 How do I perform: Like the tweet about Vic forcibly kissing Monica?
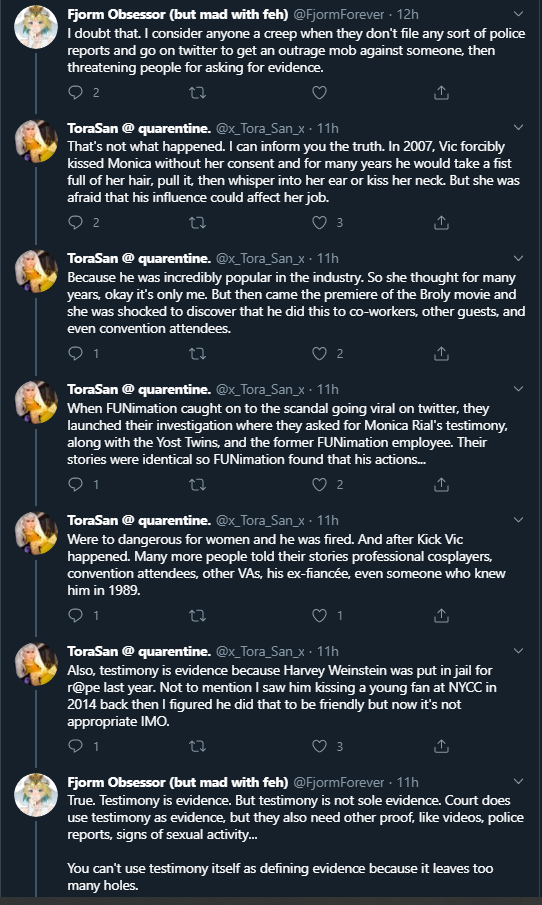(x=319, y=222)
